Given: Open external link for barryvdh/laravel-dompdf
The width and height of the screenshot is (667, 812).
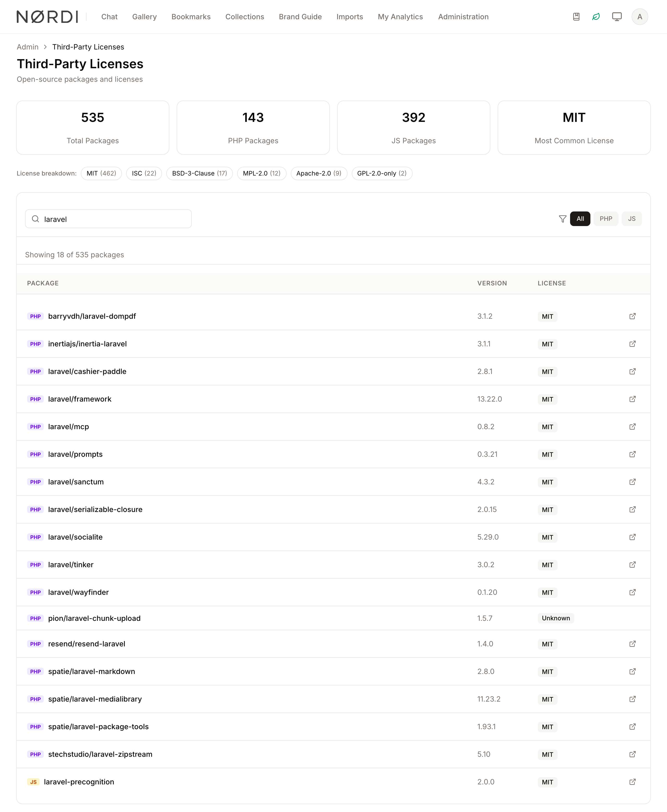Looking at the screenshot, I should pyautogui.click(x=632, y=316).
